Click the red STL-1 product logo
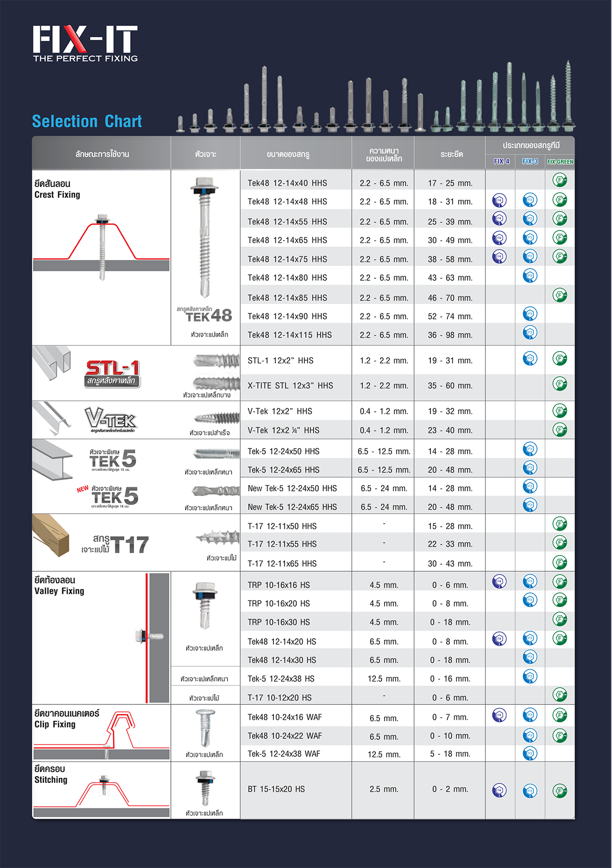612x868 pixels. pyautogui.click(x=112, y=373)
